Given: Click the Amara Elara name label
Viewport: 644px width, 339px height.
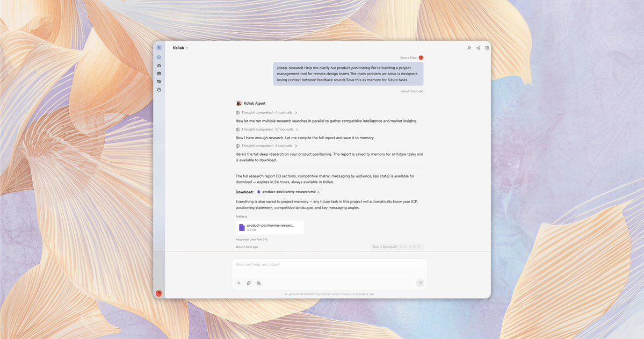Looking at the screenshot, I should (408, 58).
